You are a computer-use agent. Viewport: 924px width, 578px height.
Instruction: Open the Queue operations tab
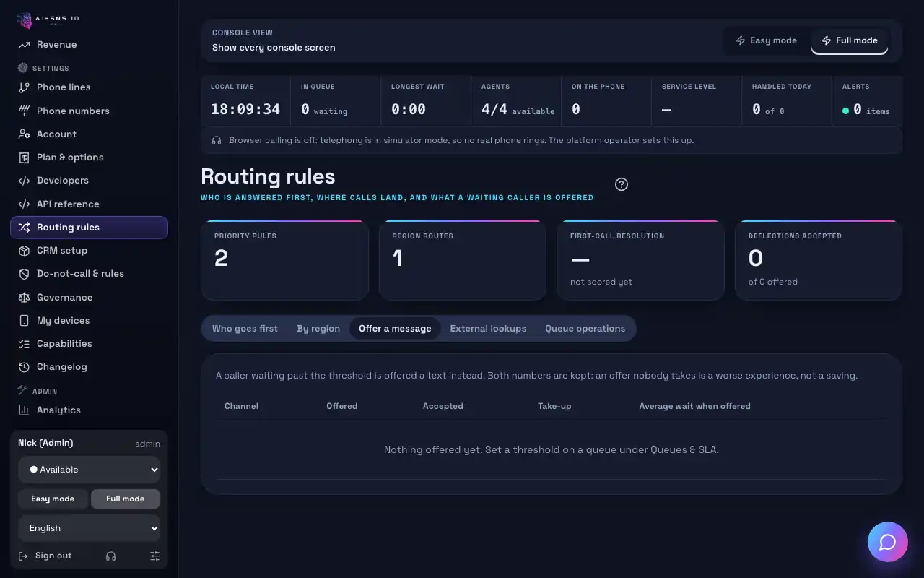click(x=585, y=329)
